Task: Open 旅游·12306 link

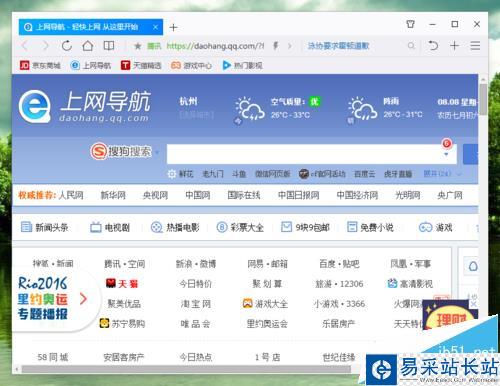Action: (339, 284)
